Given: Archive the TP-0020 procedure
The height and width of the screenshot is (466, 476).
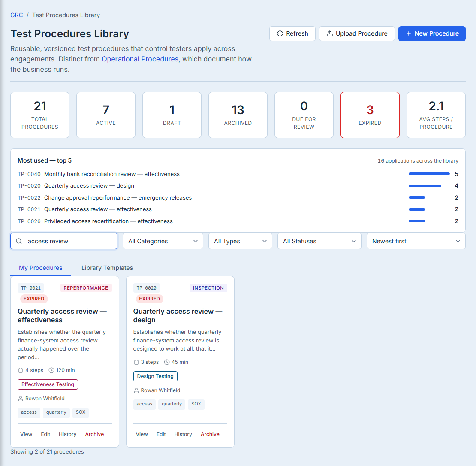Looking at the screenshot, I should click(210, 434).
